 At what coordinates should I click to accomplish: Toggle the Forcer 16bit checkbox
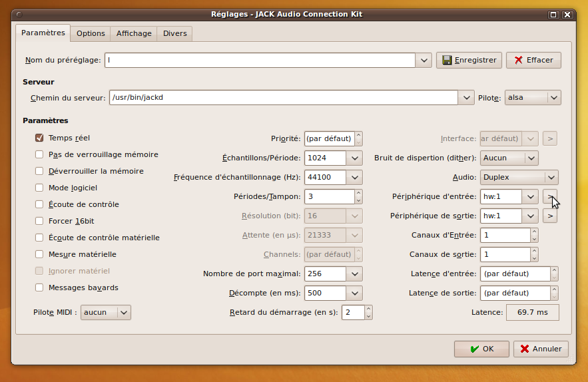tap(39, 221)
